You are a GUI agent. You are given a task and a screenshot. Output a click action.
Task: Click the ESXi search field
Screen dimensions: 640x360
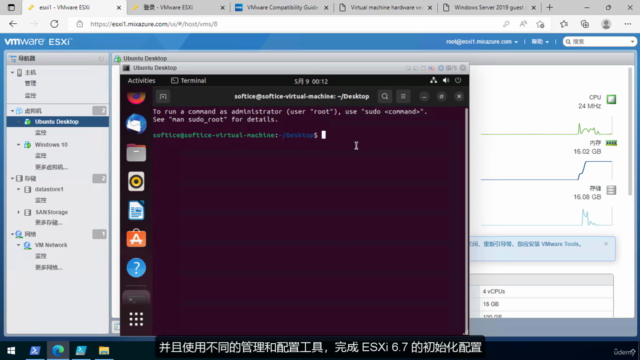tap(599, 42)
